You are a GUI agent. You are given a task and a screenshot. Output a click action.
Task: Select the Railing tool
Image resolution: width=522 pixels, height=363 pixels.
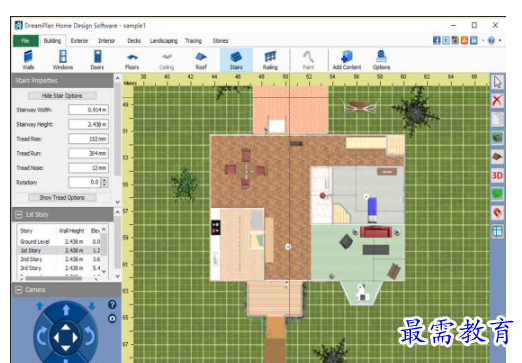point(270,60)
